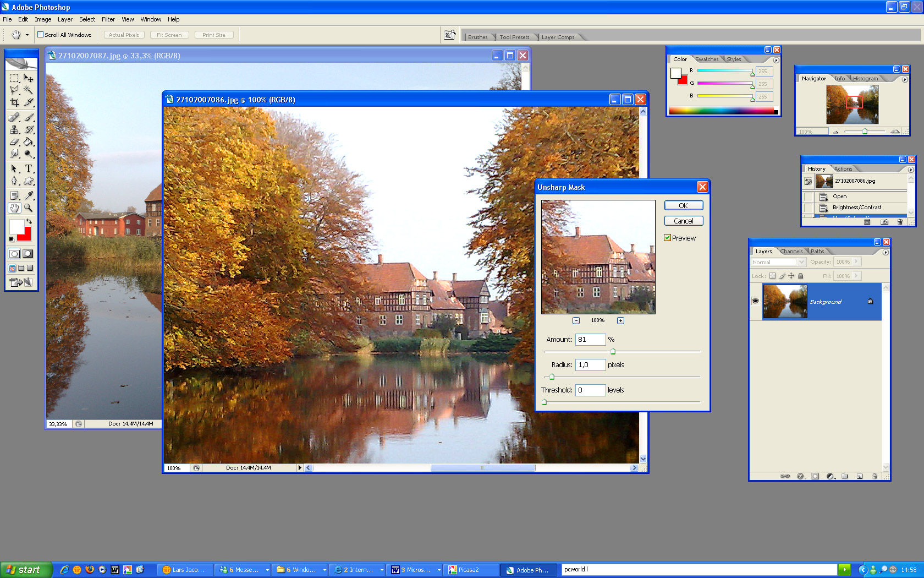Click OK in Unsharp Mask dialog

coord(683,205)
